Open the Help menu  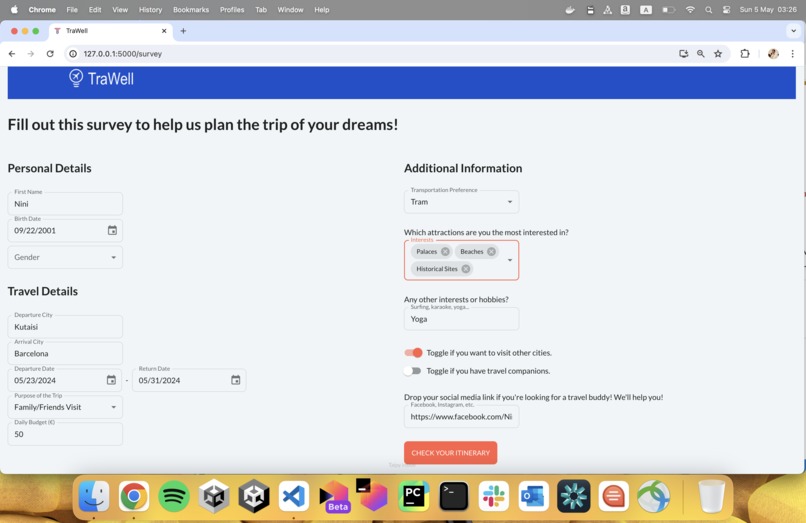(x=322, y=10)
